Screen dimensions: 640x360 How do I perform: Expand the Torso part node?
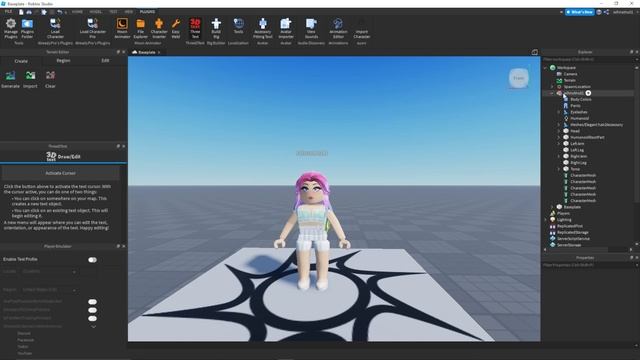[559, 169]
